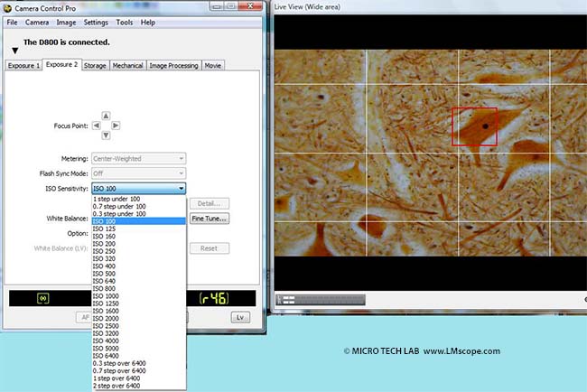Move focus point right arrow
The height and width of the screenshot is (392, 587).
tap(116, 126)
